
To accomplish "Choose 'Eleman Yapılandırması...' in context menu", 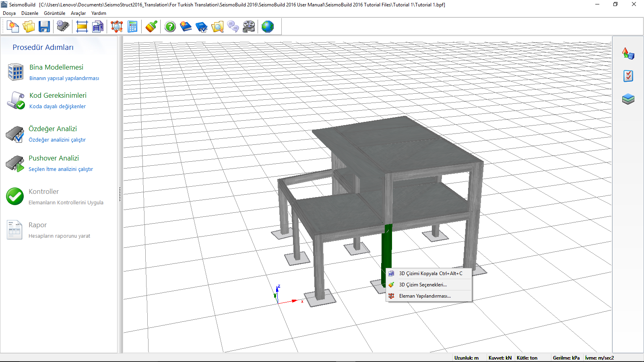I will click(425, 296).
